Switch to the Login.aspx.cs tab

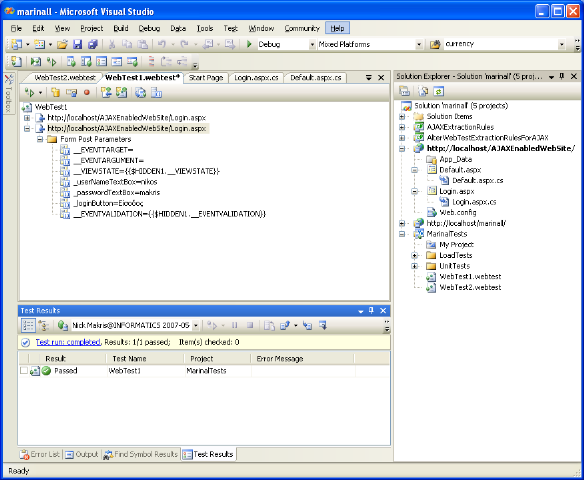click(256, 77)
